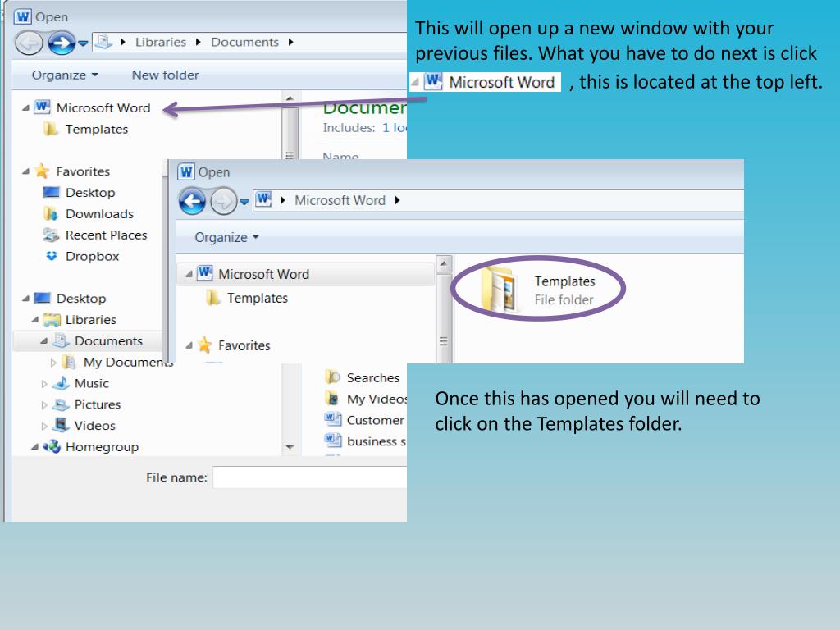Open Organize menu in front dialog

point(226,237)
